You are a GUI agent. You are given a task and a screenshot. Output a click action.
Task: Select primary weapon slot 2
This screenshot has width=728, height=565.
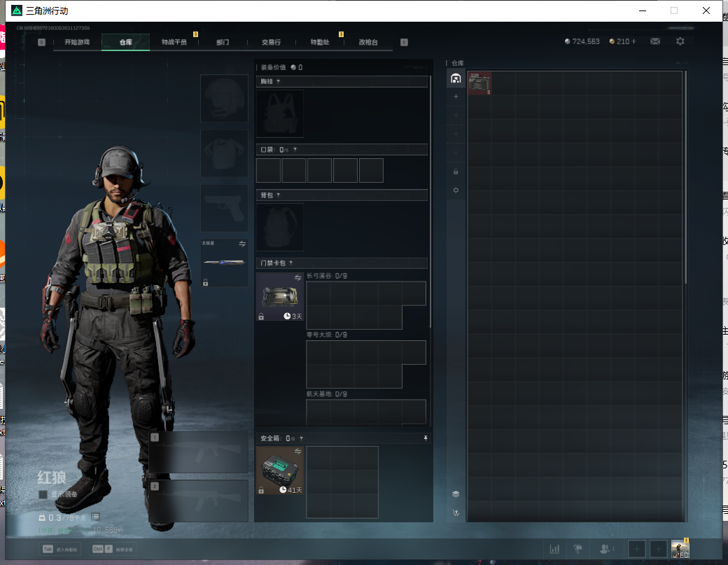pyautogui.click(x=199, y=501)
